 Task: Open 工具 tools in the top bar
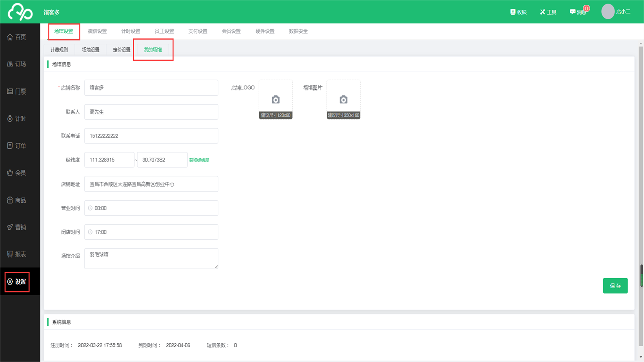548,12
